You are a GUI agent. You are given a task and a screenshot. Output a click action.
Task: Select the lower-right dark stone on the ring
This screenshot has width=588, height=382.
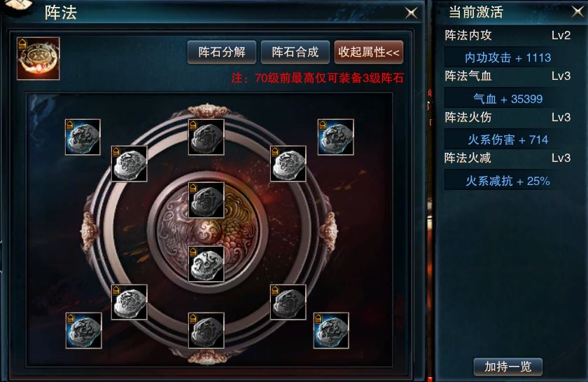point(288,302)
